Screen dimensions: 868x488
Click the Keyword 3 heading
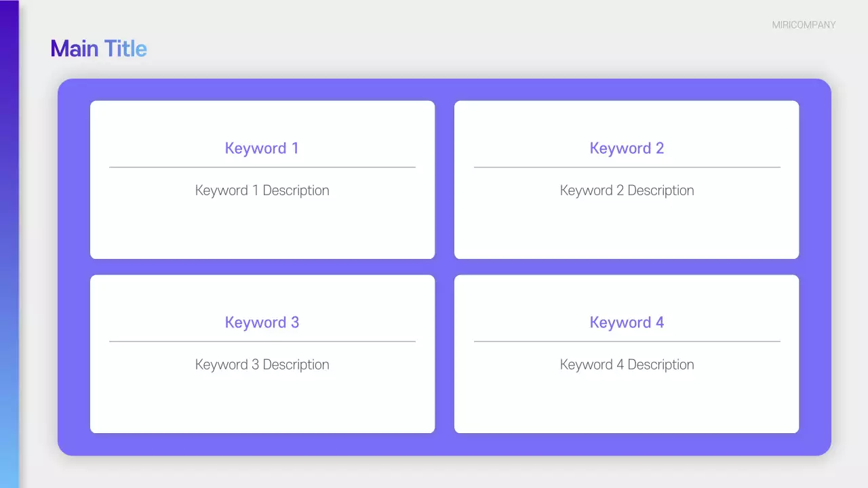point(262,323)
